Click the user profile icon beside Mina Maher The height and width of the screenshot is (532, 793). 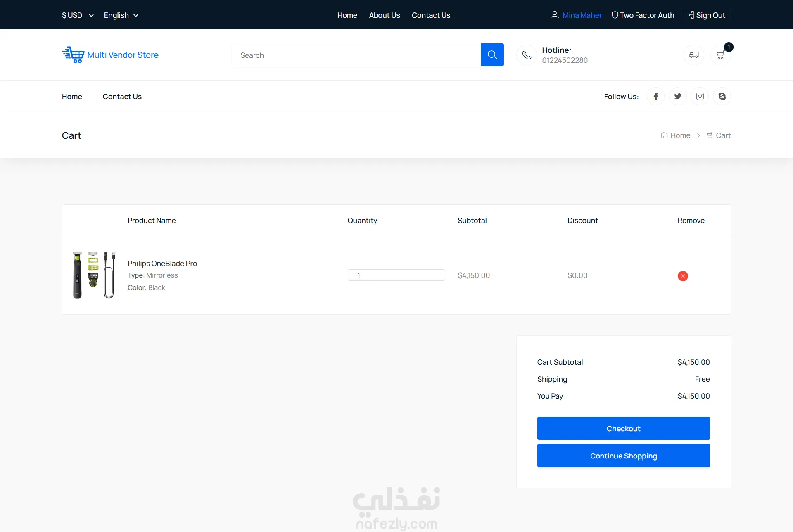click(x=554, y=15)
